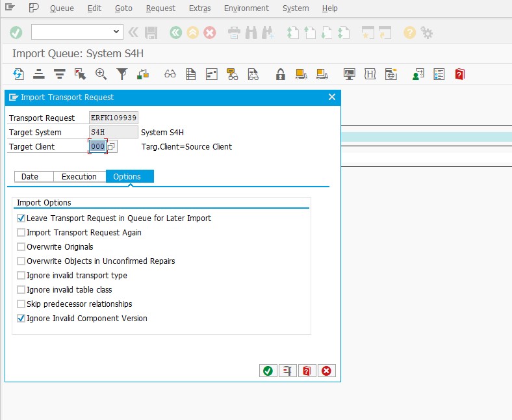Viewport: 512px width, 420px height.
Task: Click the Generate Shortcut icon
Action: (385, 33)
